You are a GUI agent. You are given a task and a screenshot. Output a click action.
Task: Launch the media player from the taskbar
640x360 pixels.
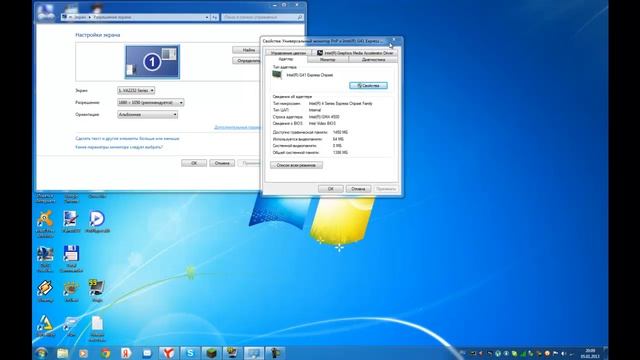click(x=84, y=353)
